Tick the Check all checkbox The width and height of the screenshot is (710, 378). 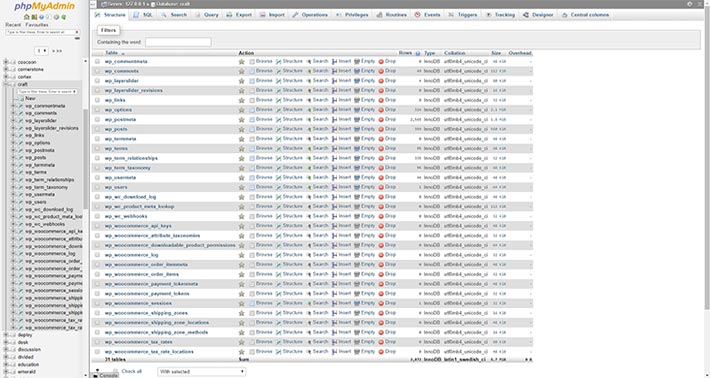[x=115, y=371]
